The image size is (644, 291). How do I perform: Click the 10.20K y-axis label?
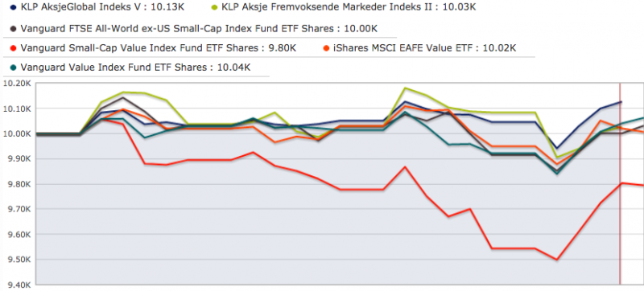point(16,84)
